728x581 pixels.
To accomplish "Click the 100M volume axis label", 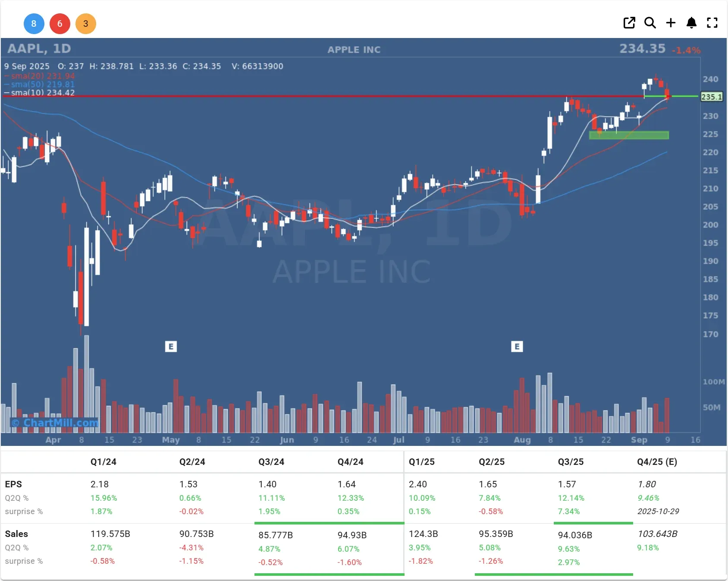I will pos(714,382).
